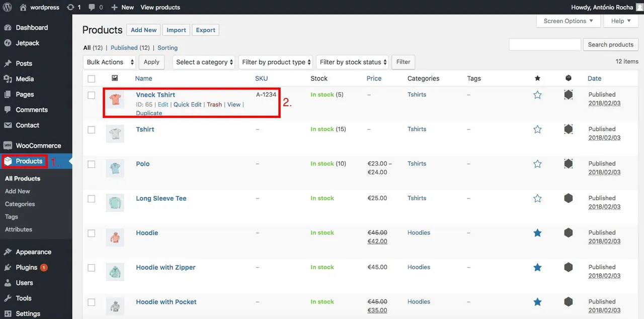Image resolution: width=644 pixels, height=319 pixels.
Task: Open the WordPress logo menu
Action: pyautogui.click(x=8, y=7)
